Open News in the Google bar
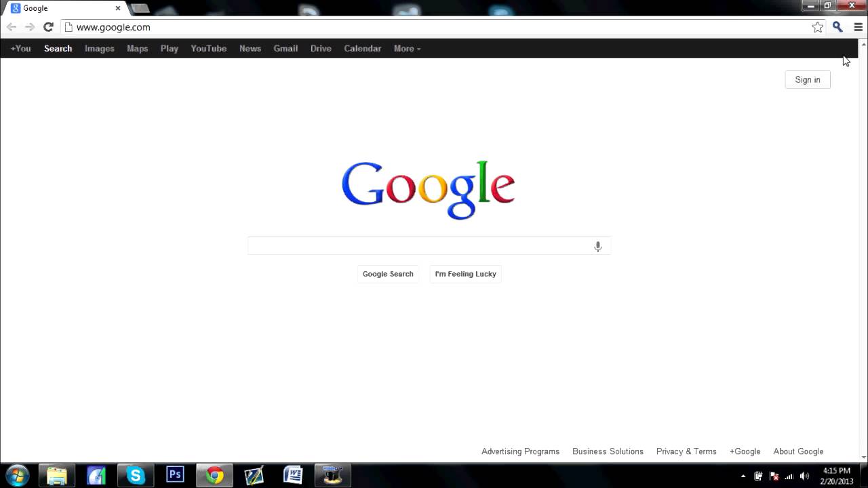Image resolution: width=868 pixels, height=488 pixels. click(x=250, y=49)
